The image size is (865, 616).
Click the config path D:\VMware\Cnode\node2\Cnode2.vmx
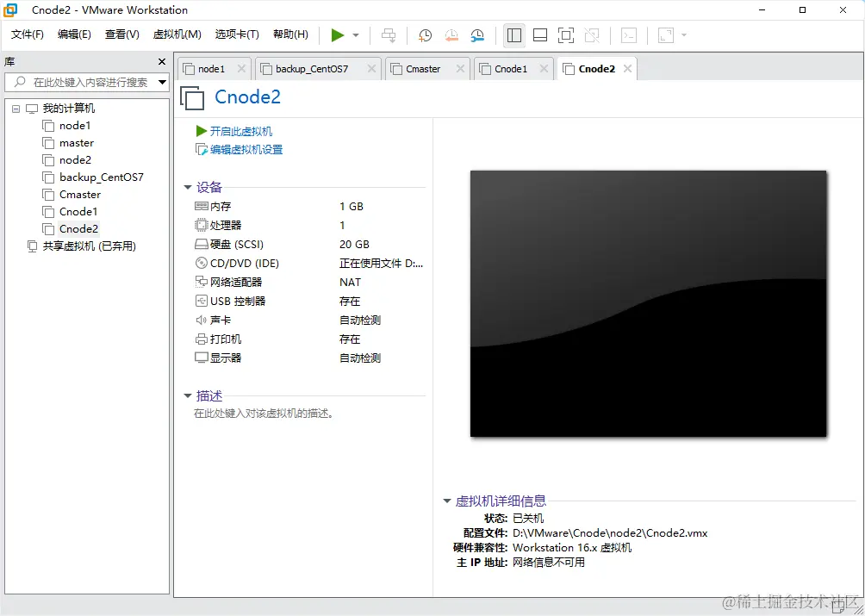[x=610, y=532]
